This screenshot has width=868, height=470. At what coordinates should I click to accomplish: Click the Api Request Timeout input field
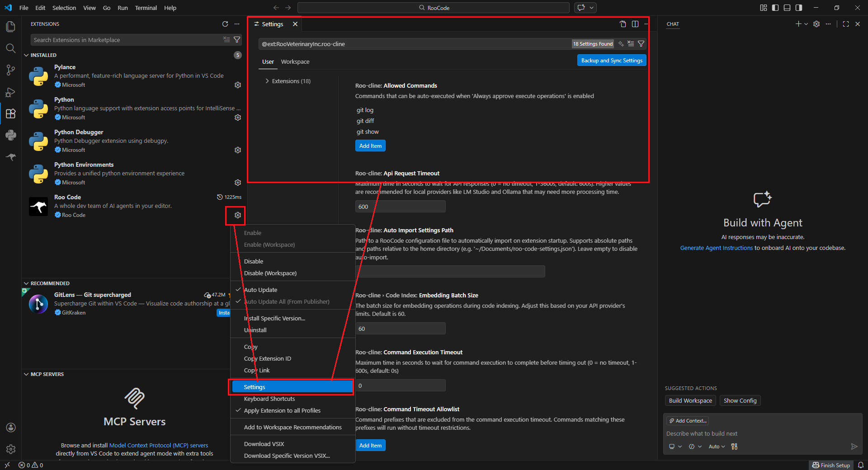tap(400, 207)
